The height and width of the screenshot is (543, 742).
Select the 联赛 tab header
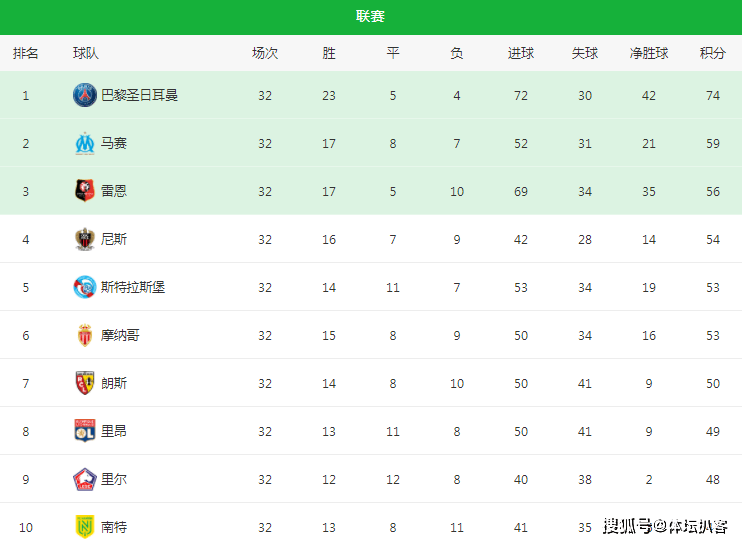(x=371, y=17)
